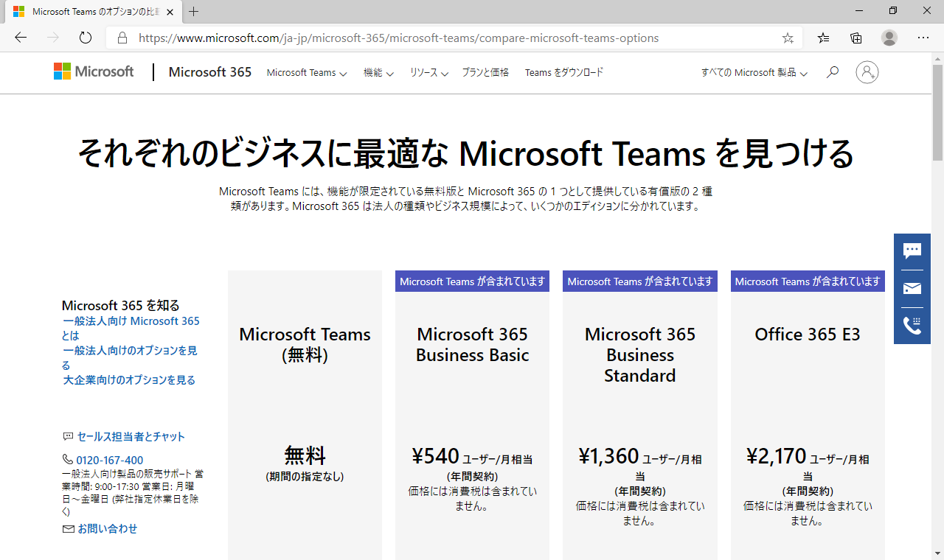The width and height of the screenshot is (944, 560).
Task: Click the ¥2,170 price text
Action: click(777, 457)
